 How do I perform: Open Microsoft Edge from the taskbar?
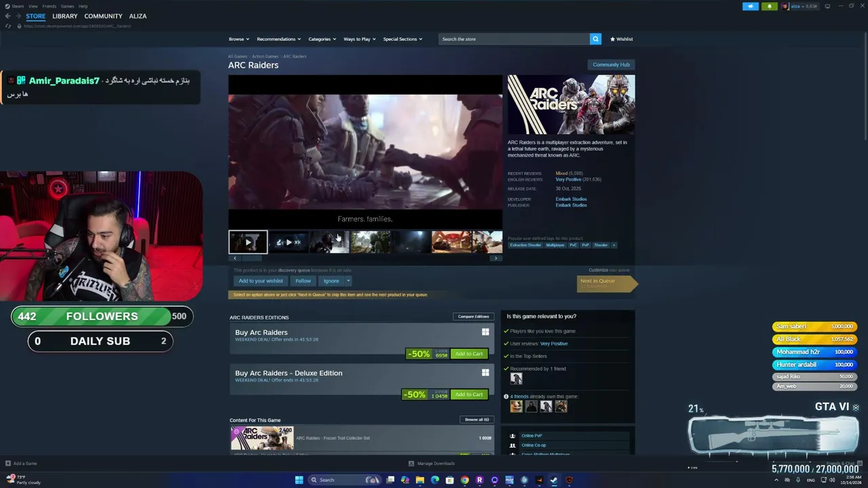tap(435, 480)
